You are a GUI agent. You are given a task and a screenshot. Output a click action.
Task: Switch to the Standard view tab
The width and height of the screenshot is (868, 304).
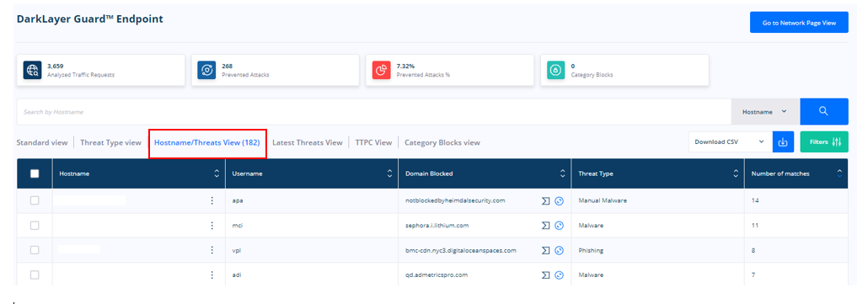point(42,142)
